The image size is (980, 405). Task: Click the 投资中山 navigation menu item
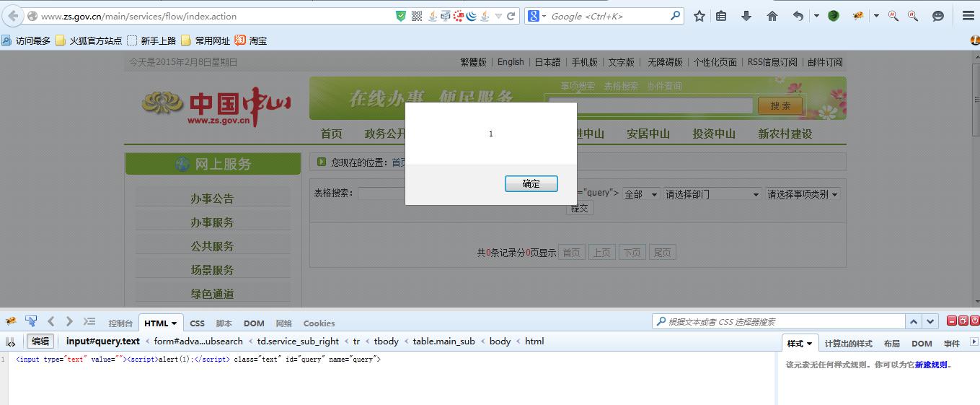pyautogui.click(x=714, y=134)
